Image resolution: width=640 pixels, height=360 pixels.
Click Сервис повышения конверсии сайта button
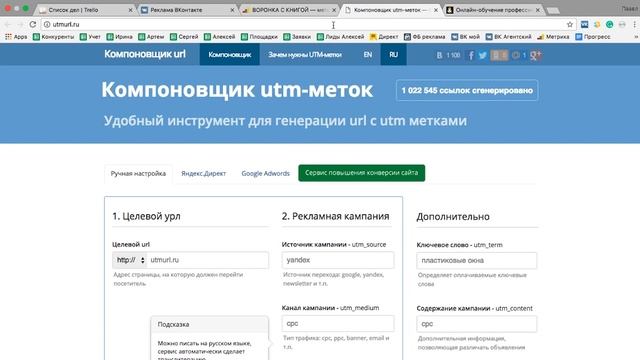coord(362,173)
